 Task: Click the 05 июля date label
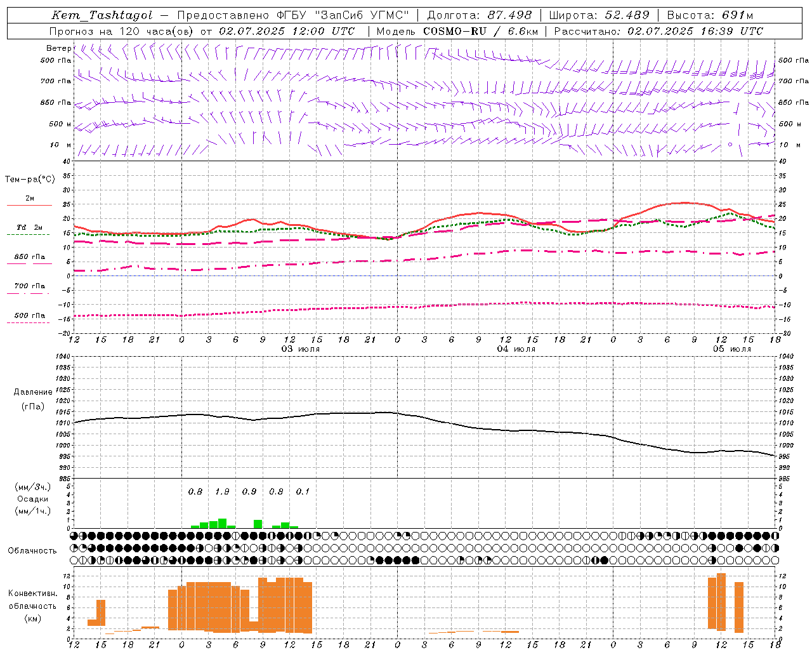(731, 349)
